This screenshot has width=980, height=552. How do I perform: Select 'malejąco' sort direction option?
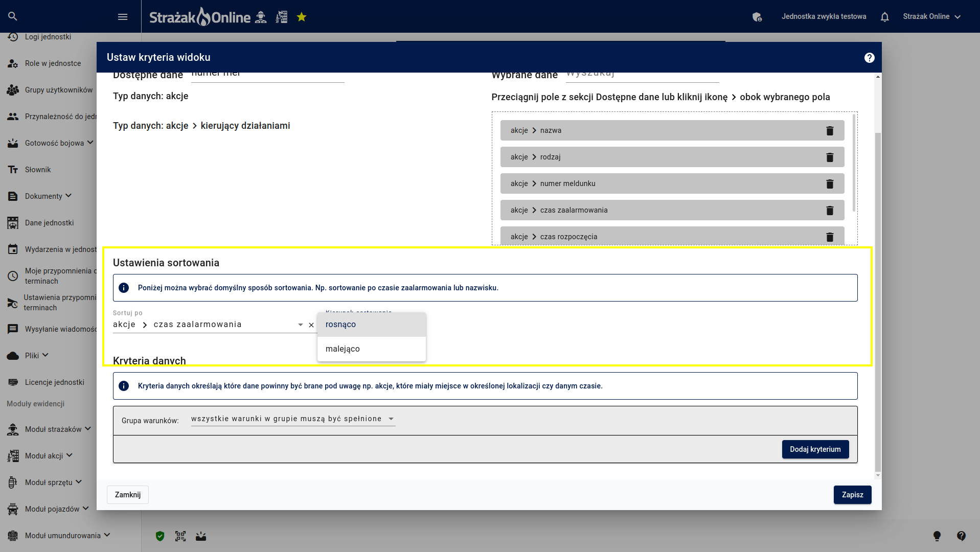coord(372,349)
